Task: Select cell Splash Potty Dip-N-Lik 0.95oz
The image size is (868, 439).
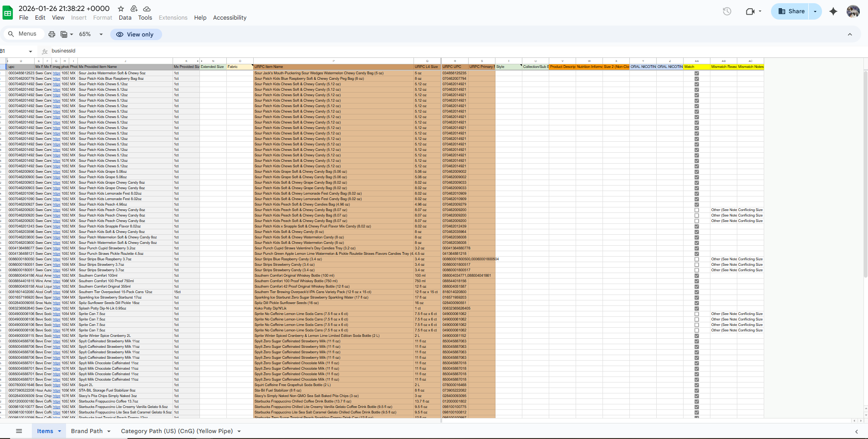Action: click(x=125, y=308)
